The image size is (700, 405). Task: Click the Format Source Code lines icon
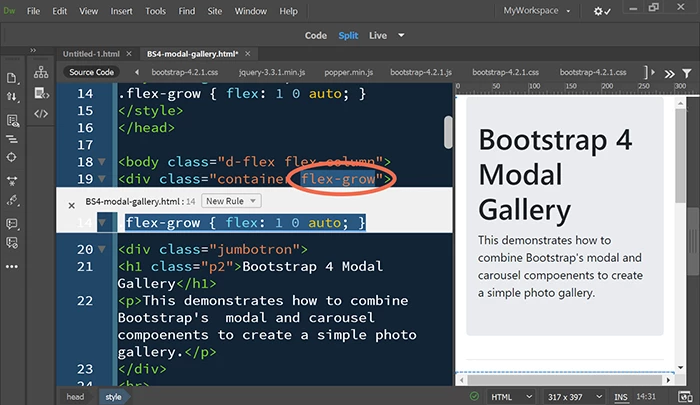[12, 140]
